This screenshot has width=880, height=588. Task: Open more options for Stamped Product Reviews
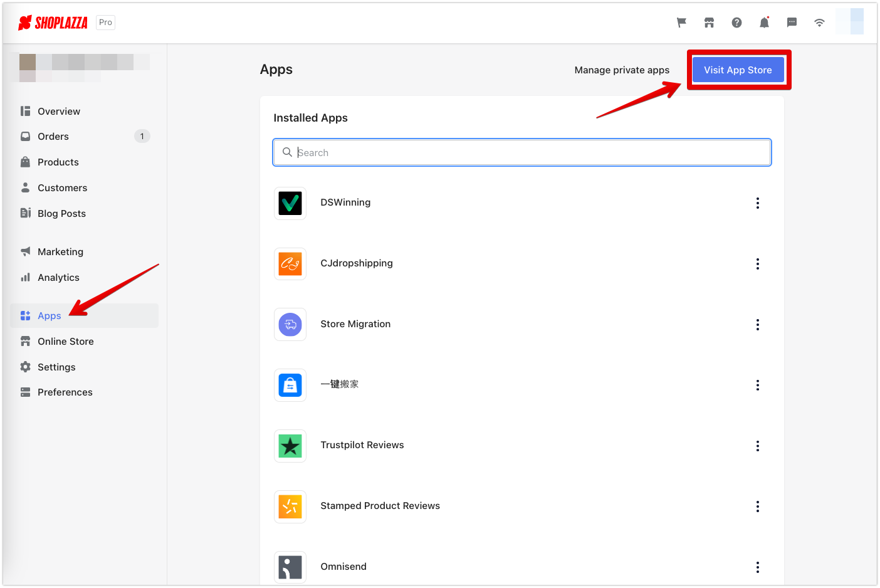click(758, 507)
